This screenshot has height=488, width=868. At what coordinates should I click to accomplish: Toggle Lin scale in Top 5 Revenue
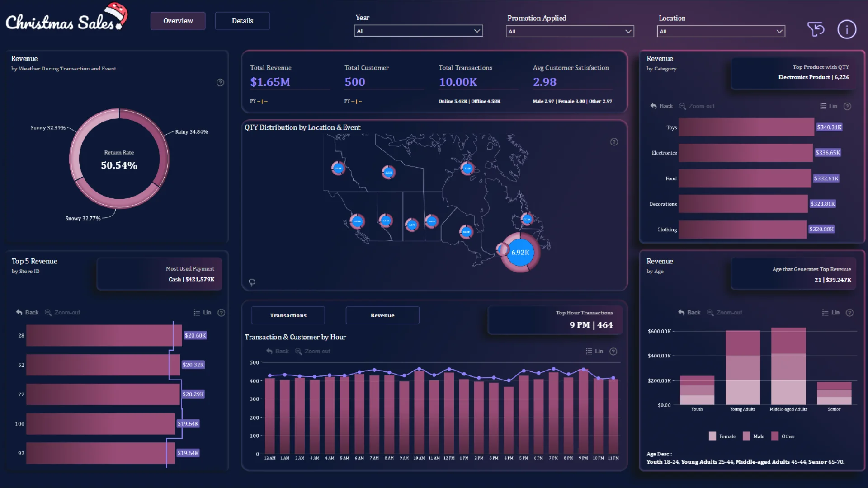click(202, 312)
